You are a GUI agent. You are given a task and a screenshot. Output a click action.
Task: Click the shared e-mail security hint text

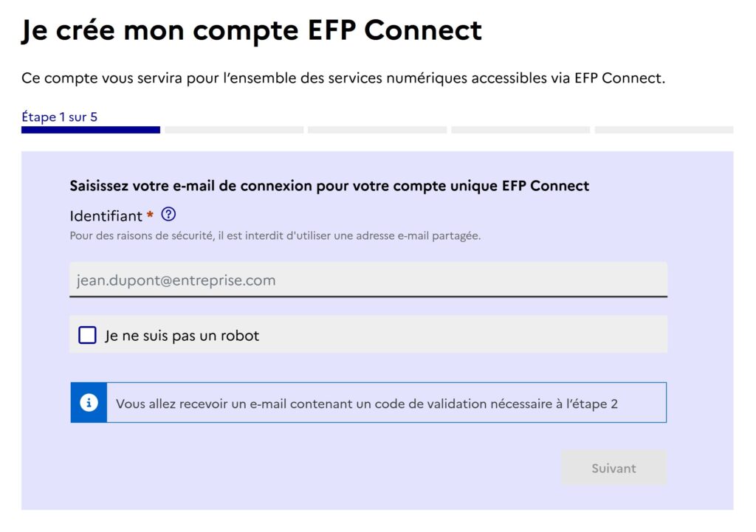pos(275,236)
